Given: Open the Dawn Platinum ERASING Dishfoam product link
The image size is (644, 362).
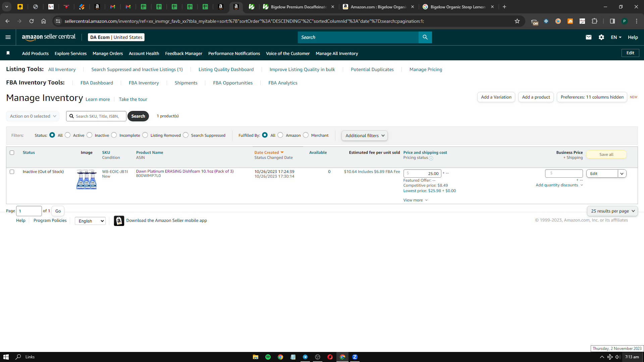Looking at the screenshot, I should tap(185, 171).
